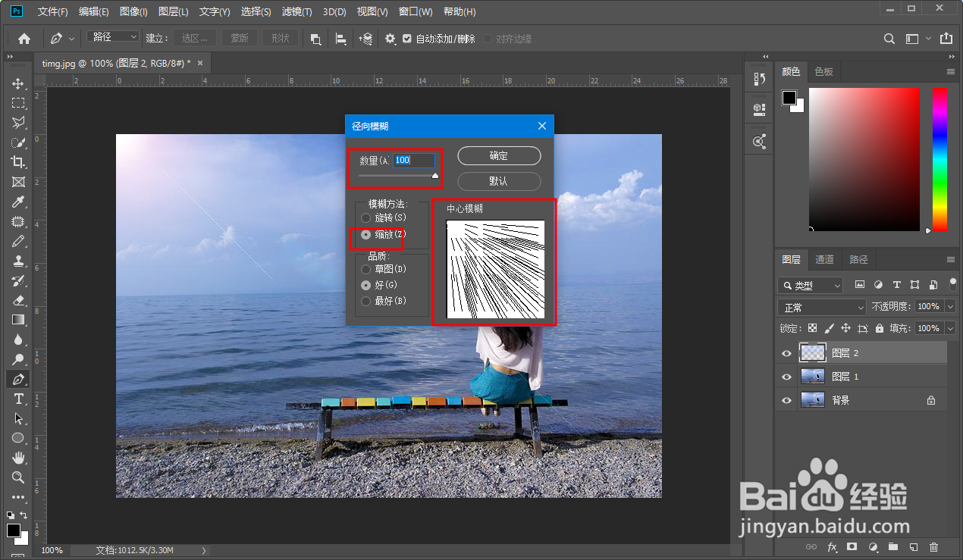963x560 pixels.
Task: Click the share icon at top right
Action: click(x=946, y=39)
